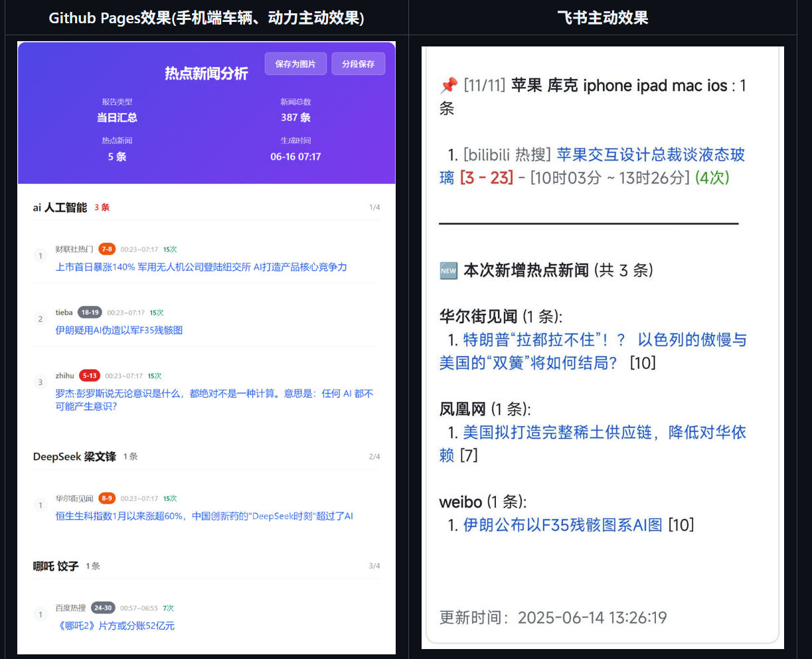Image resolution: width=812 pixels, height=659 pixels.
Task: Open the 《哪吒2》片方或分账52亿元 link
Action: pyautogui.click(x=115, y=625)
